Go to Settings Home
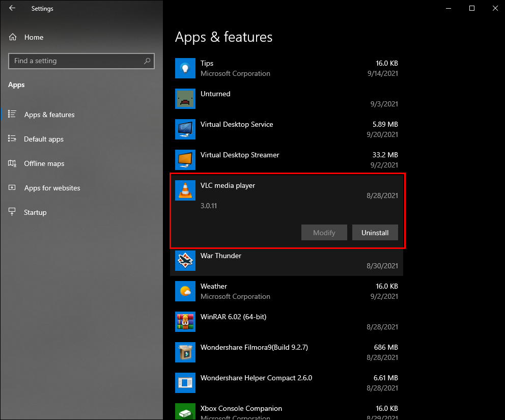 pyautogui.click(x=34, y=37)
